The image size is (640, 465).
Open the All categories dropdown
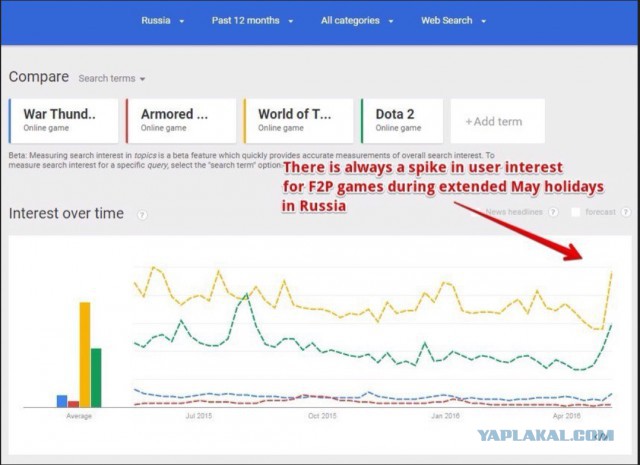click(x=357, y=20)
